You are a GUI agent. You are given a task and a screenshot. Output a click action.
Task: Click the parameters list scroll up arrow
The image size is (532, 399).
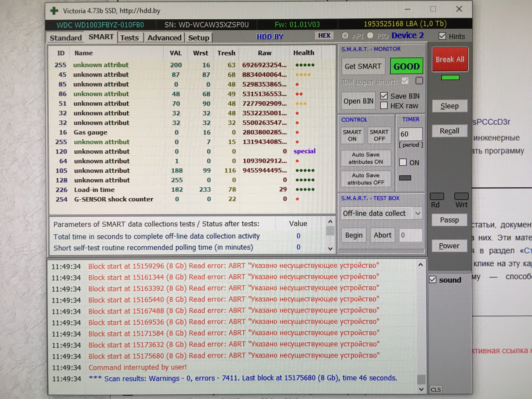[x=330, y=222]
